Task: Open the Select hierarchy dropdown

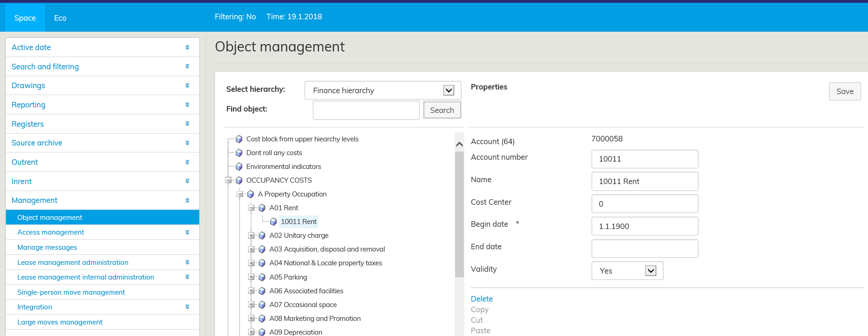Action: coord(448,90)
